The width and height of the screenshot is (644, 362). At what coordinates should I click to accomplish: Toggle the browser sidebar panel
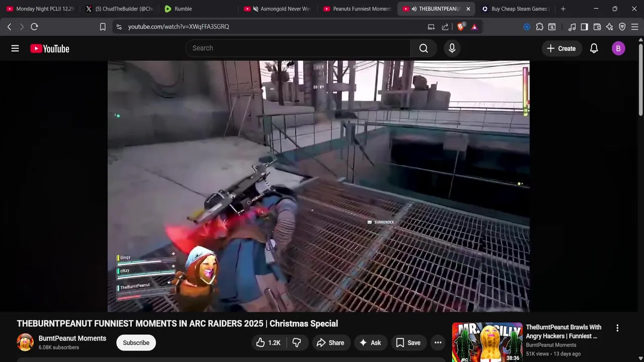coord(584,27)
